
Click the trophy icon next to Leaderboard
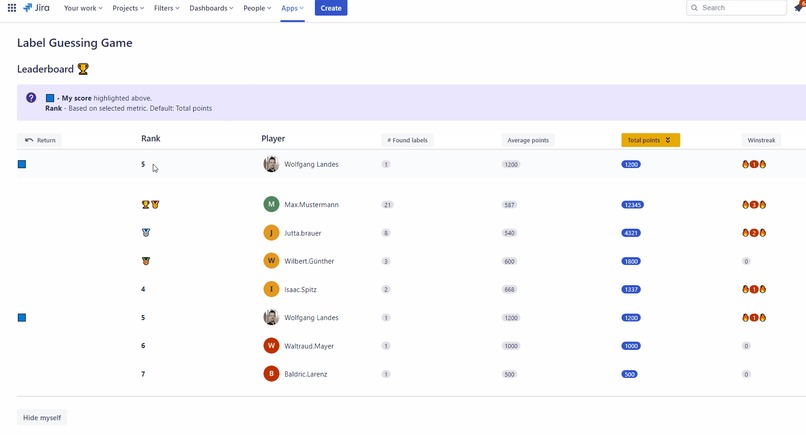(x=83, y=69)
